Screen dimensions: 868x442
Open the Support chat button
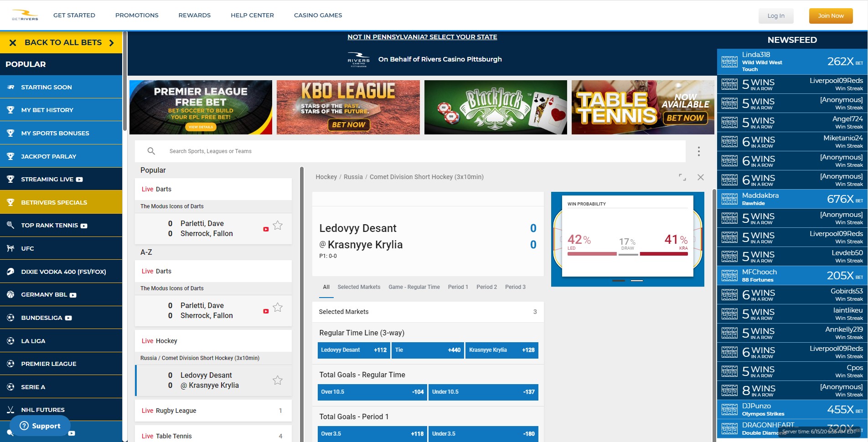click(40, 426)
